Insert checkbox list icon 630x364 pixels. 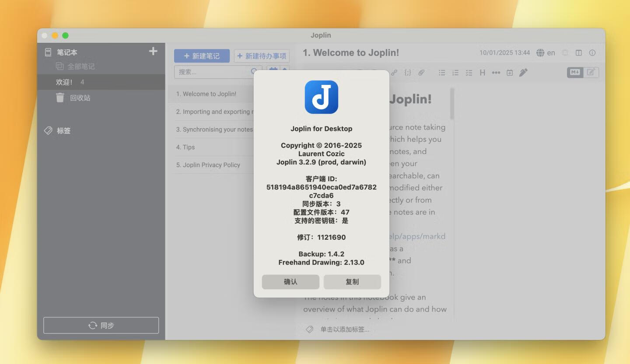(x=469, y=73)
